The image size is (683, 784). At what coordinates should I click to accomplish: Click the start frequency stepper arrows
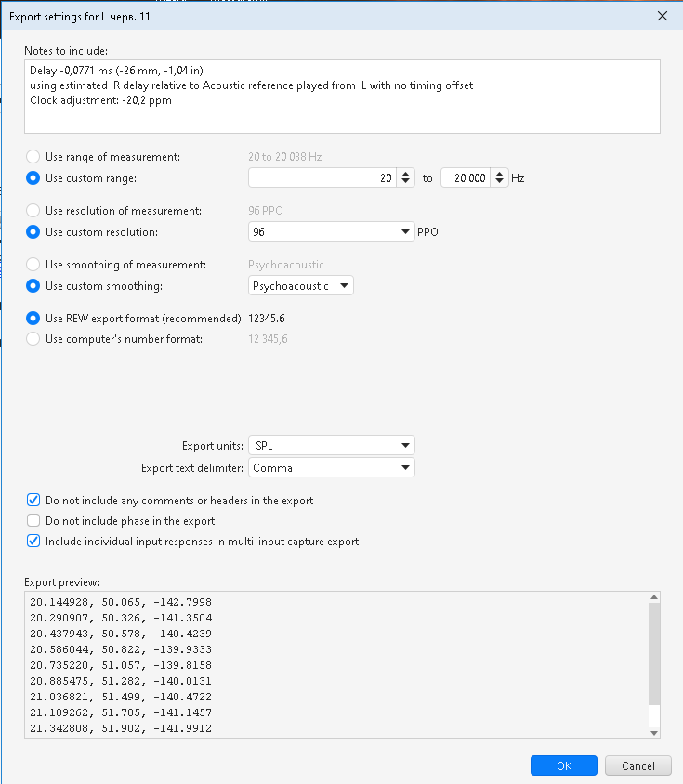(405, 178)
